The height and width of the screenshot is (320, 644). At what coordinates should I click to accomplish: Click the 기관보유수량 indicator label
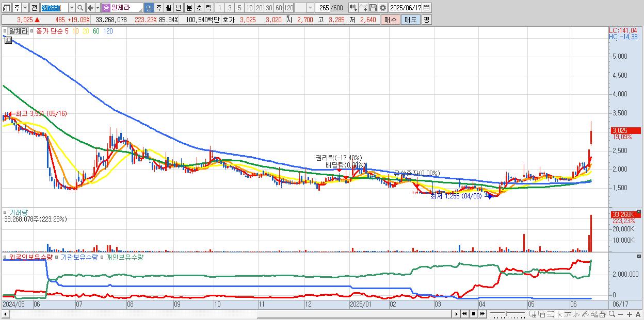[x=79, y=257]
